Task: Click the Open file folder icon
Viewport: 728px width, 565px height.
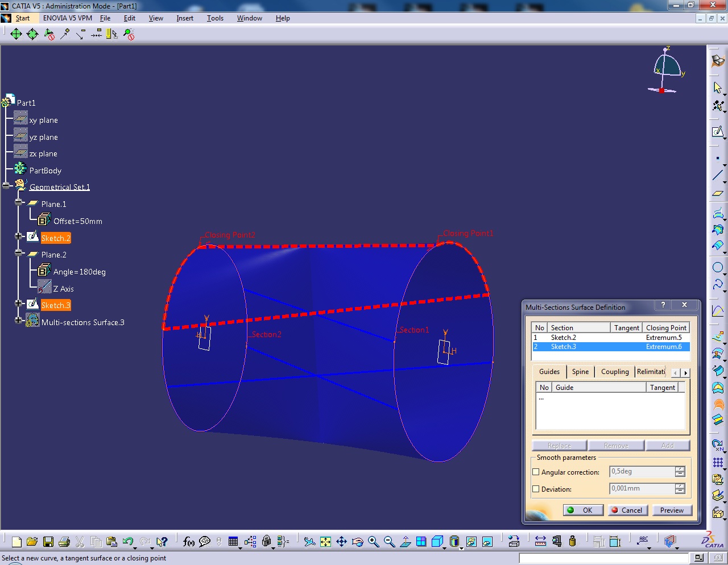Action: (x=32, y=542)
